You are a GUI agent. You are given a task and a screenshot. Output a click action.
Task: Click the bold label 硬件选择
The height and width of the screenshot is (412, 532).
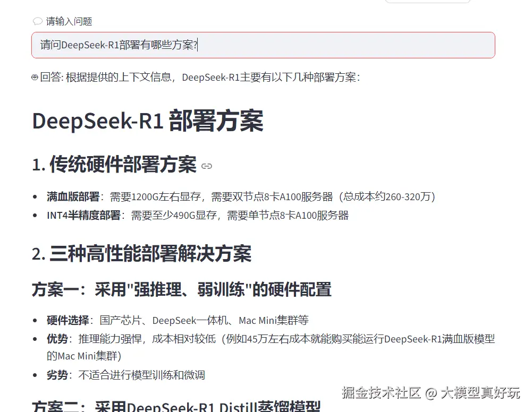click(x=68, y=320)
